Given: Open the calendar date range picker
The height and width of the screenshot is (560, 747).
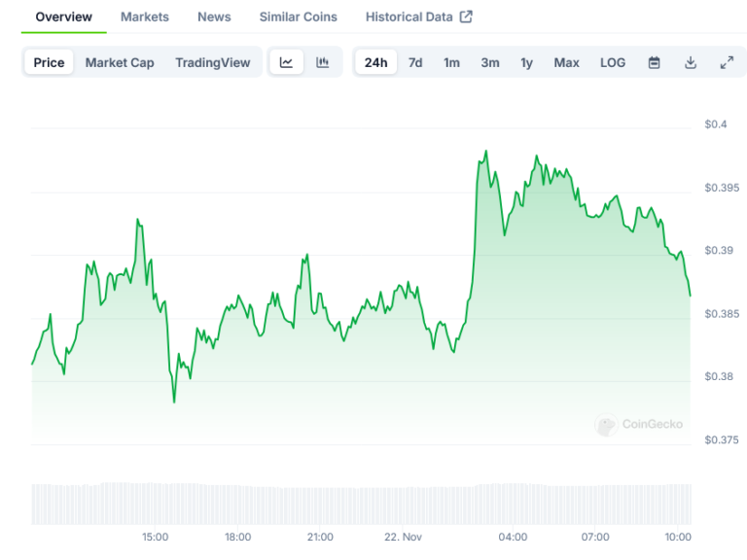Looking at the screenshot, I should click(x=654, y=62).
